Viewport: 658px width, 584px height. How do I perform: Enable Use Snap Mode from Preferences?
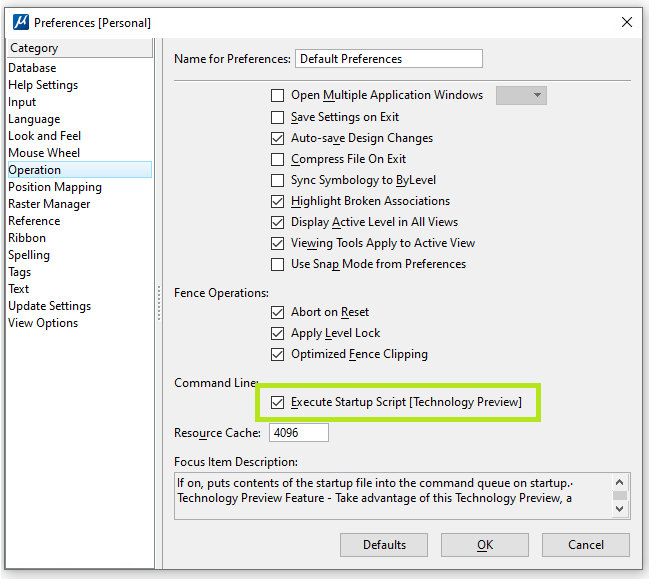(277, 265)
